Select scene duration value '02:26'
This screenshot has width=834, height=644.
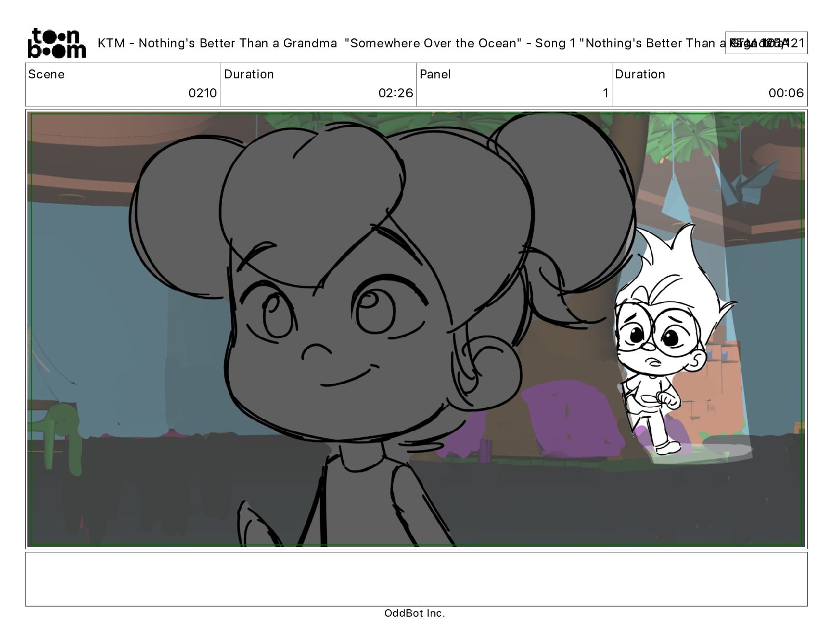395,93
